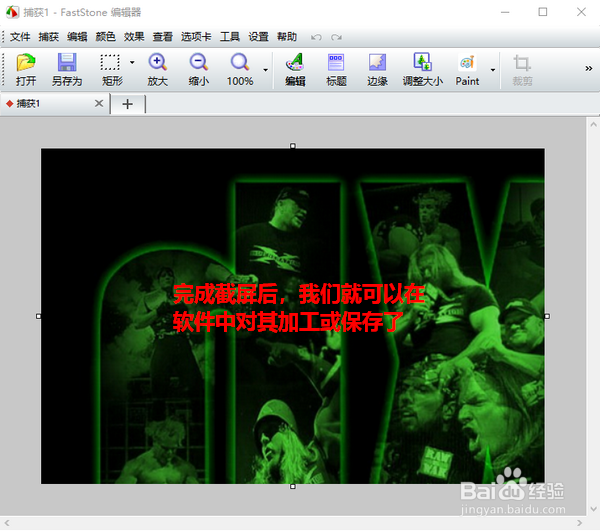Viewport: 600px width, 531px height.
Task: Click the left-middle selection handle of the image
Action: tap(38, 316)
